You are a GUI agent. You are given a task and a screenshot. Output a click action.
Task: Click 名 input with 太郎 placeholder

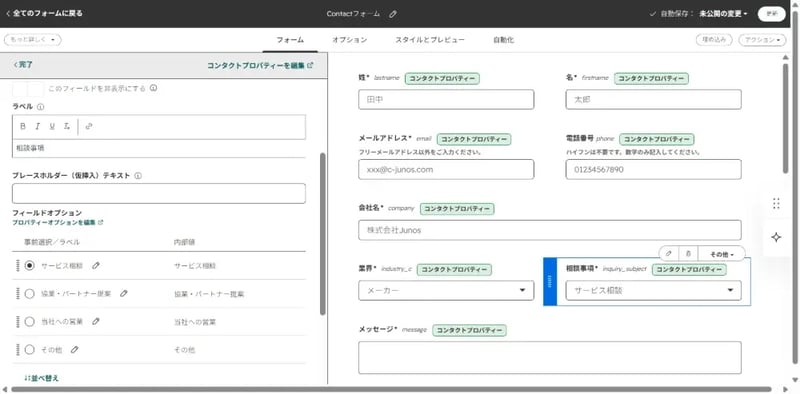653,100
